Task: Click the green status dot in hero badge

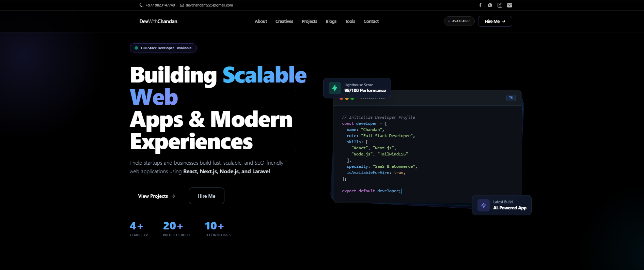Action: coord(137,48)
